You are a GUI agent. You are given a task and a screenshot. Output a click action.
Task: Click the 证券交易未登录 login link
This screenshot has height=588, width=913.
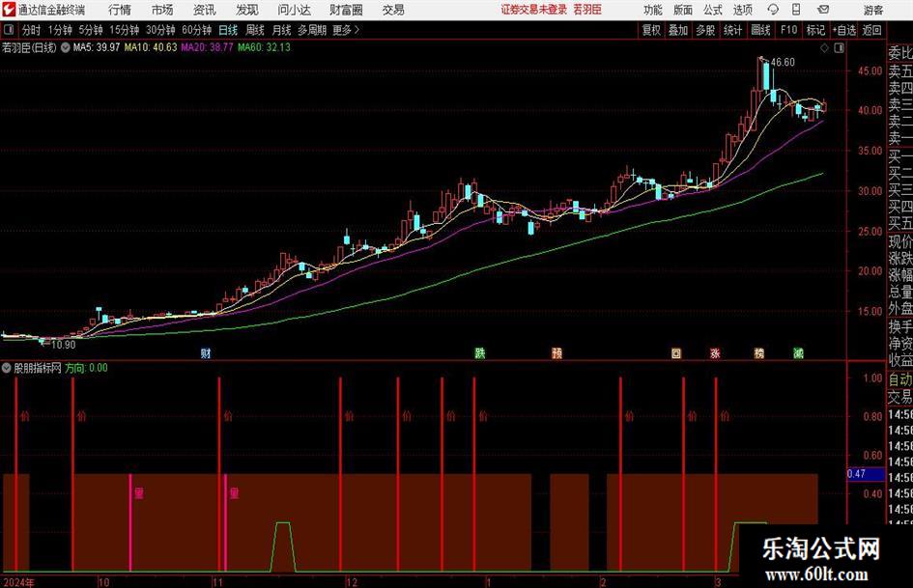coord(533,10)
